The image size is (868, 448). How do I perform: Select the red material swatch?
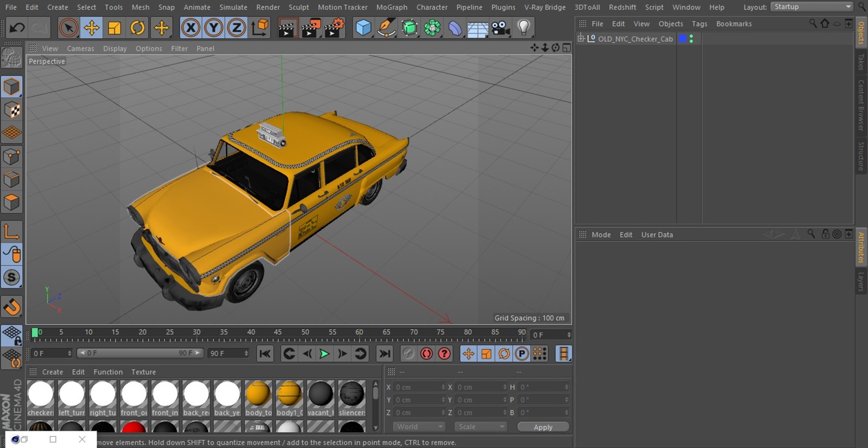[134, 427]
